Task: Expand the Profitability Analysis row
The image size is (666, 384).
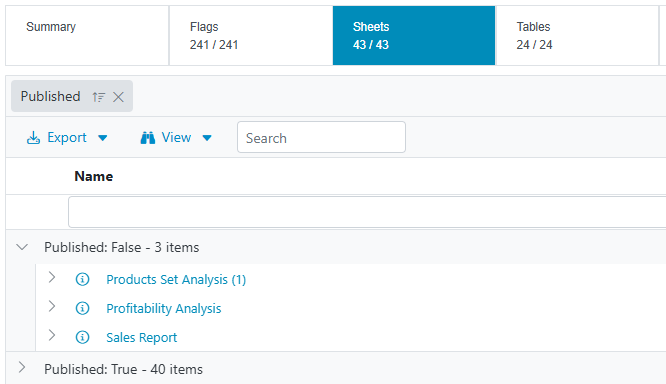Action: click(x=52, y=306)
